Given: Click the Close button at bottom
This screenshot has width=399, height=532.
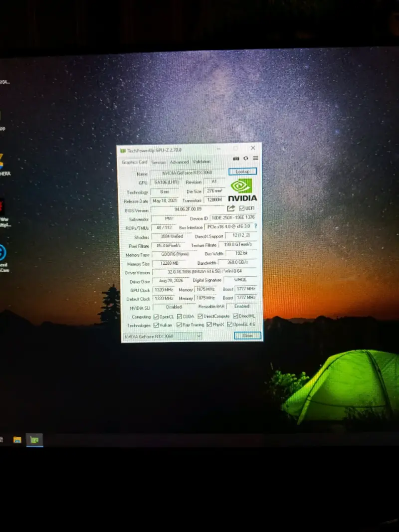Looking at the screenshot, I should tap(248, 336).
